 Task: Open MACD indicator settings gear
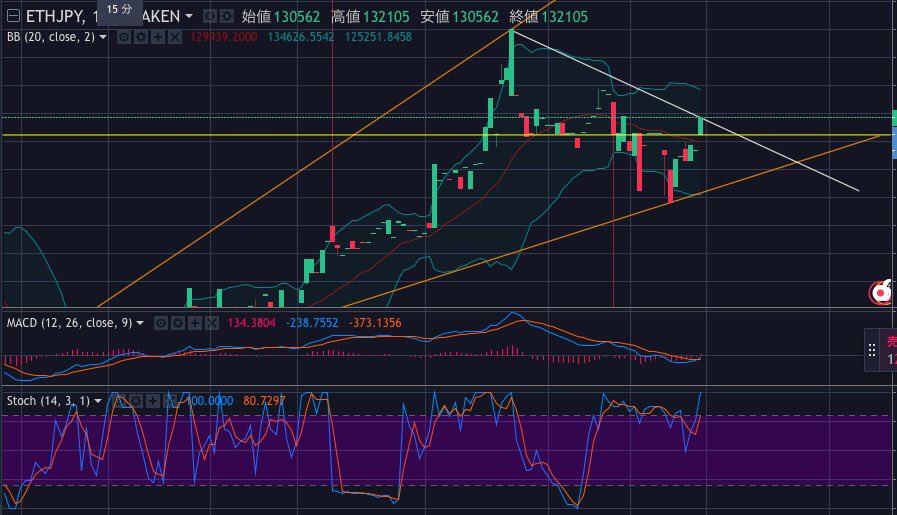coord(178,324)
